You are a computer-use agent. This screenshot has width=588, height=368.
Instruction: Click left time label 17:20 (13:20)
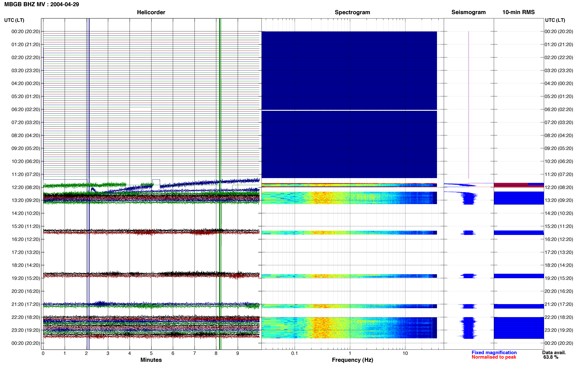(x=26, y=252)
